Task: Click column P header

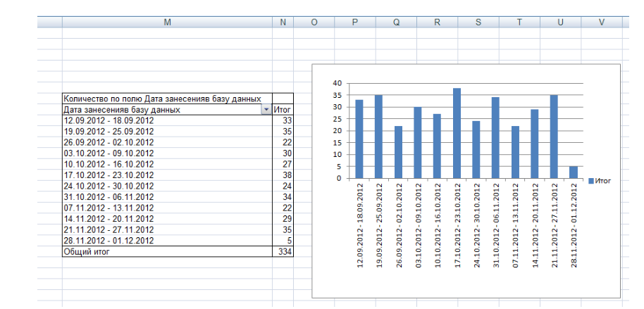Action: [354, 23]
